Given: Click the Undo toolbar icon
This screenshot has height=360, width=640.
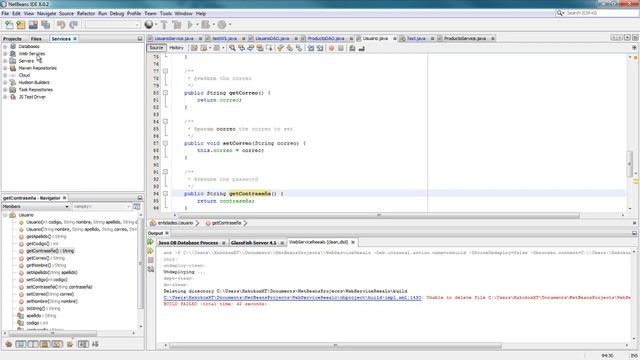Looking at the screenshot, I should [x=61, y=25].
